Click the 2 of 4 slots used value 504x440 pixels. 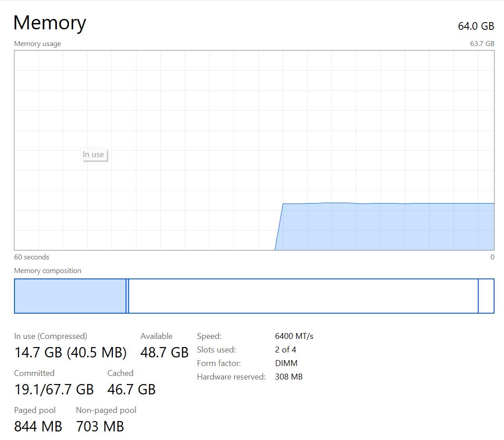point(285,350)
